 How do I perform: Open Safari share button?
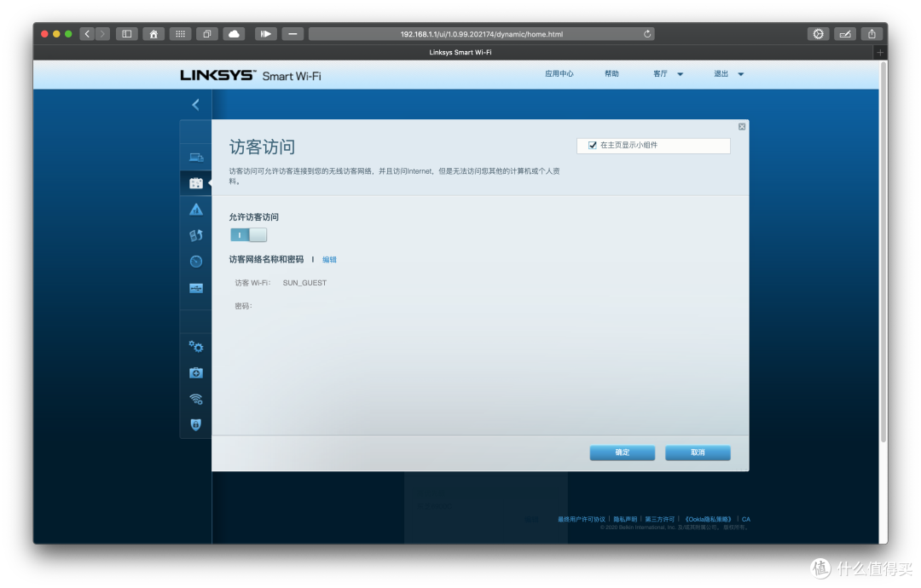[x=872, y=34]
